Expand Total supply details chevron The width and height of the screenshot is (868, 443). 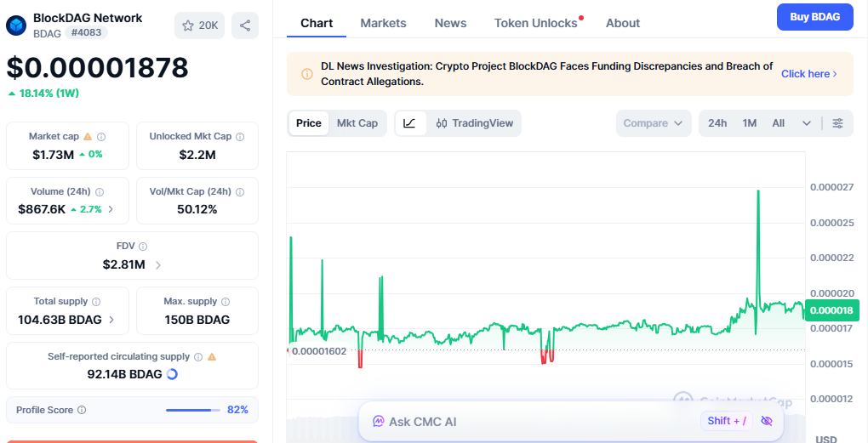click(x=111, y=320)
